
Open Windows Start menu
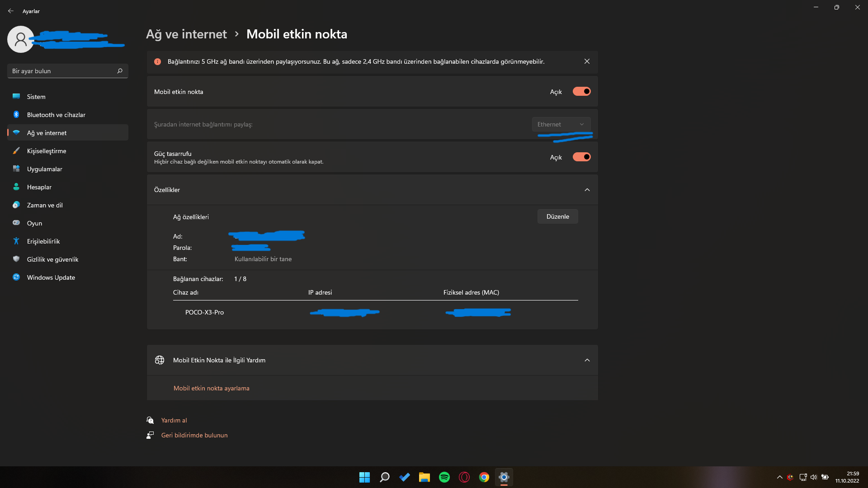coord(364,477)
